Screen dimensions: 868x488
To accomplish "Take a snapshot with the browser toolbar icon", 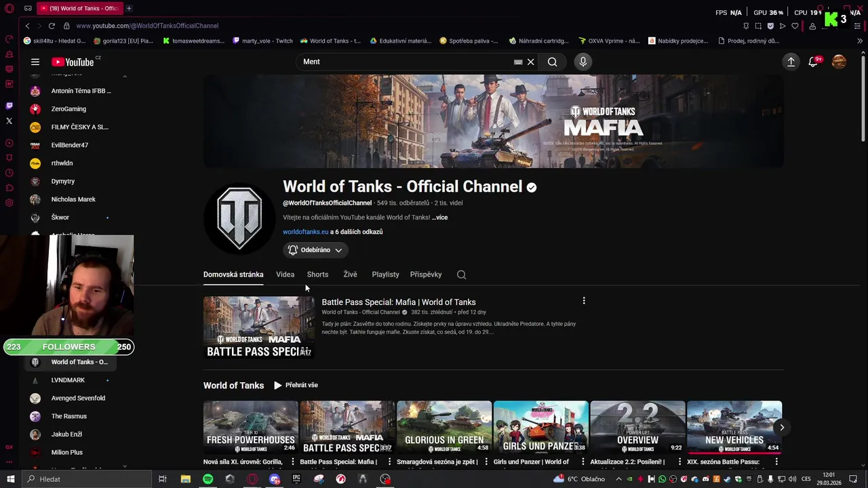I will (x=758, y=26).
